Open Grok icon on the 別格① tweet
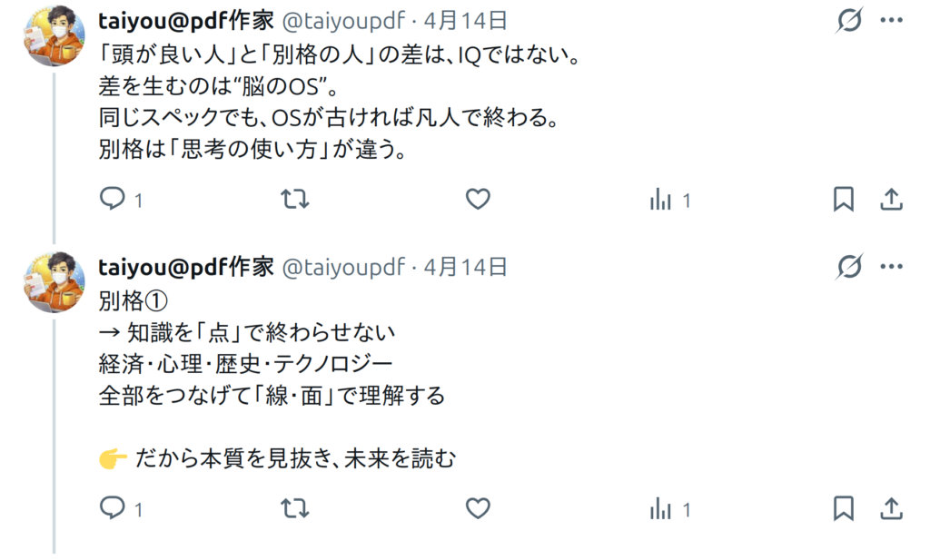This screenshot has width=930, height=560. point(849,267)
